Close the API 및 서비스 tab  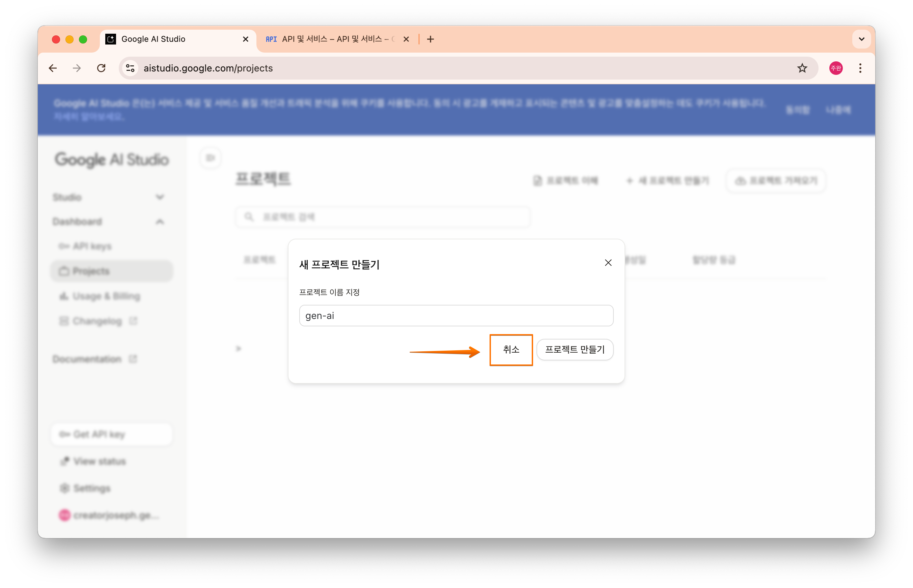(x=406, y=39)
